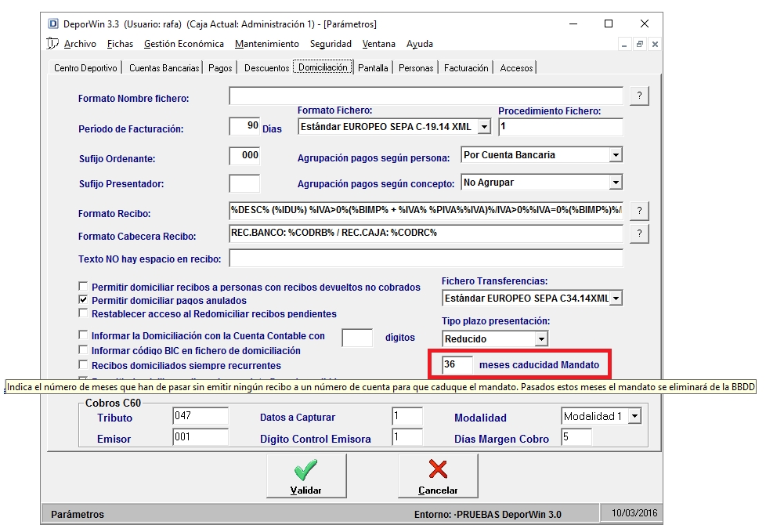Click the Cancelar button
This screenshot has width=766, height=532.
438,476
